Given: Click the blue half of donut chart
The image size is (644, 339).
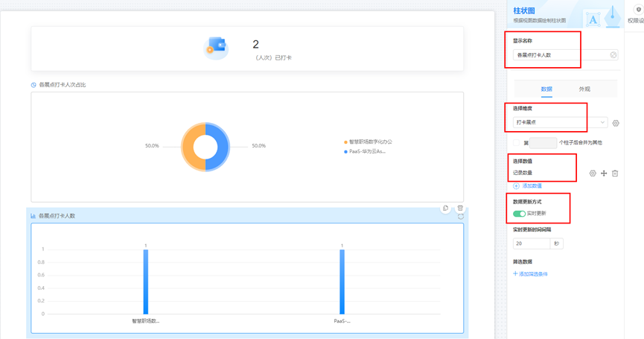Looking at the screenshot, I should pyautogui.click(x=223, y=147).
